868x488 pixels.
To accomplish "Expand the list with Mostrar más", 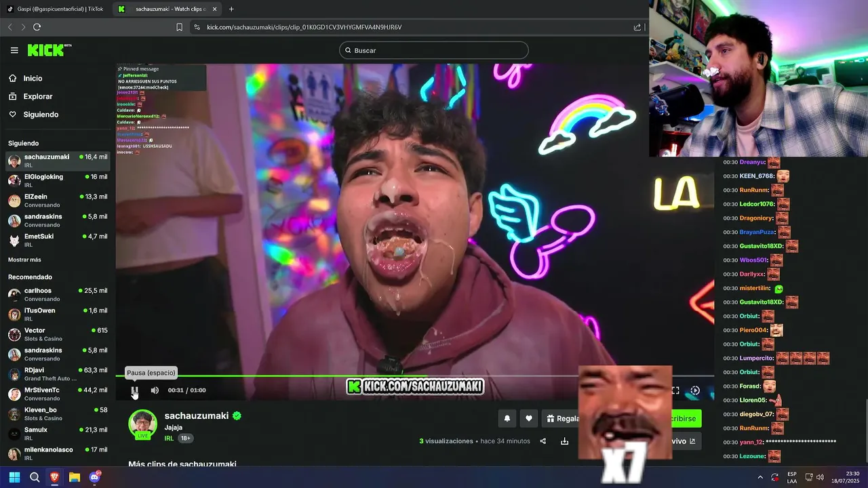I will [24, 260].
